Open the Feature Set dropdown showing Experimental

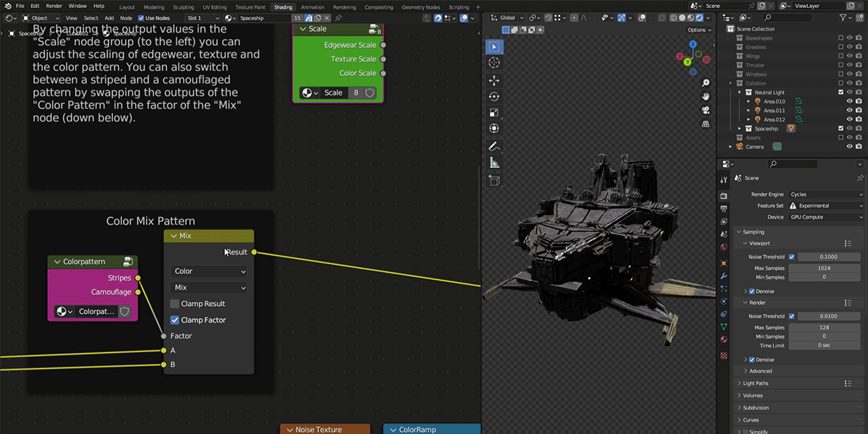coord(826,205)
